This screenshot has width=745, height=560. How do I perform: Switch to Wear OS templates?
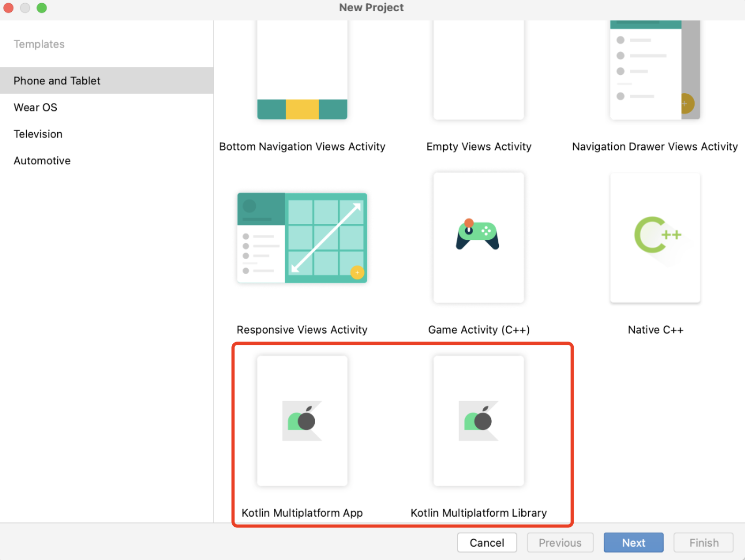[x=107, y=107]
